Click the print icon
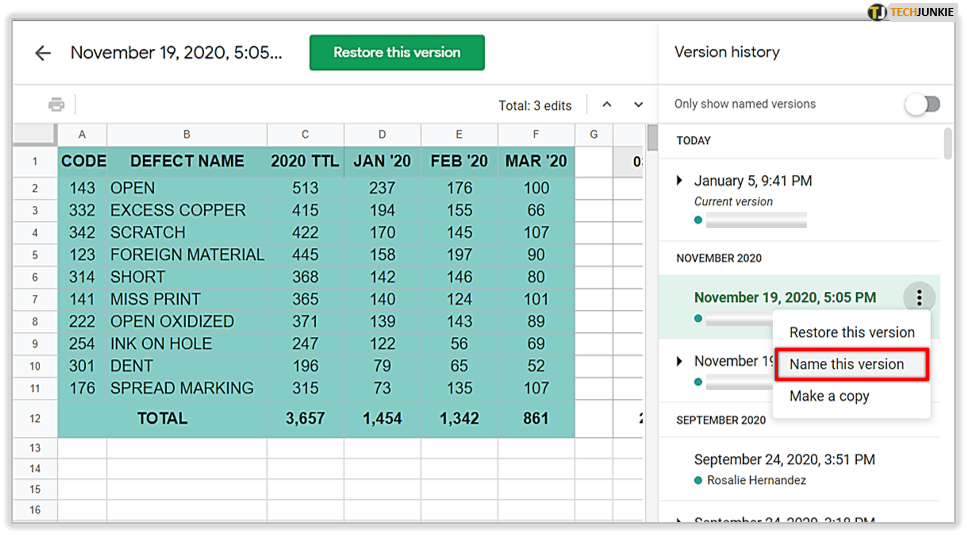The image size is (967, 535). [x=56, y=105]
